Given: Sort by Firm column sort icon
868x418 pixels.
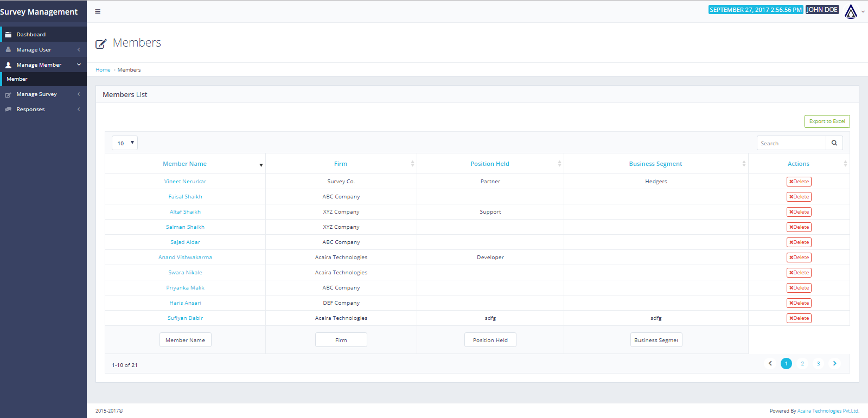Looking at the screenshot, I should tap(412, 164).
